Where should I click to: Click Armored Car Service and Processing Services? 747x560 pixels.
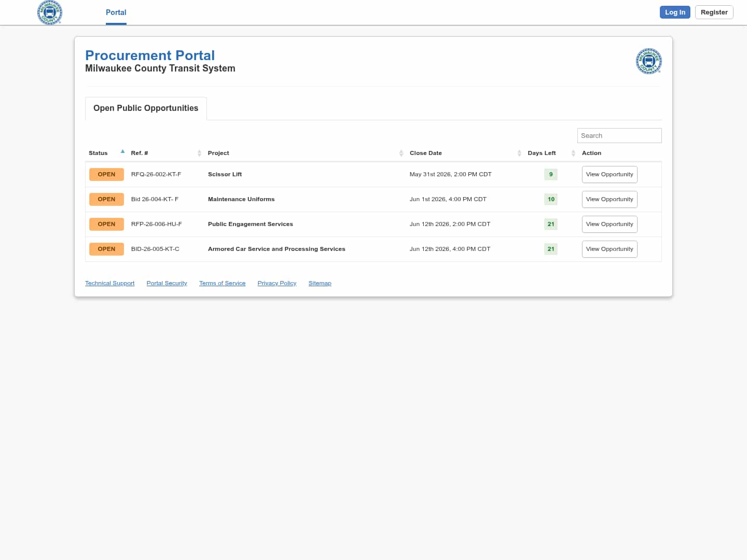coord(276,249)
